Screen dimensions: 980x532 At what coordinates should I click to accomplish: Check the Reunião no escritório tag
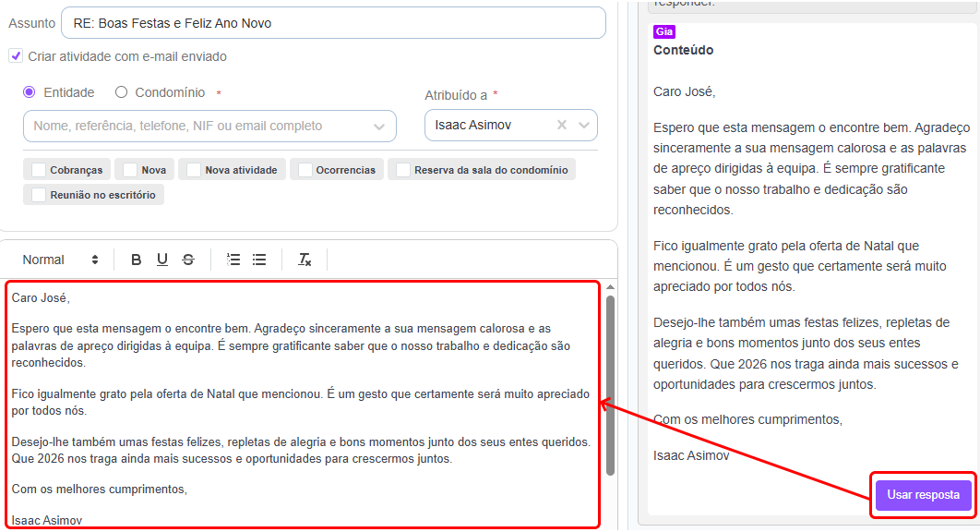(39, 195)
